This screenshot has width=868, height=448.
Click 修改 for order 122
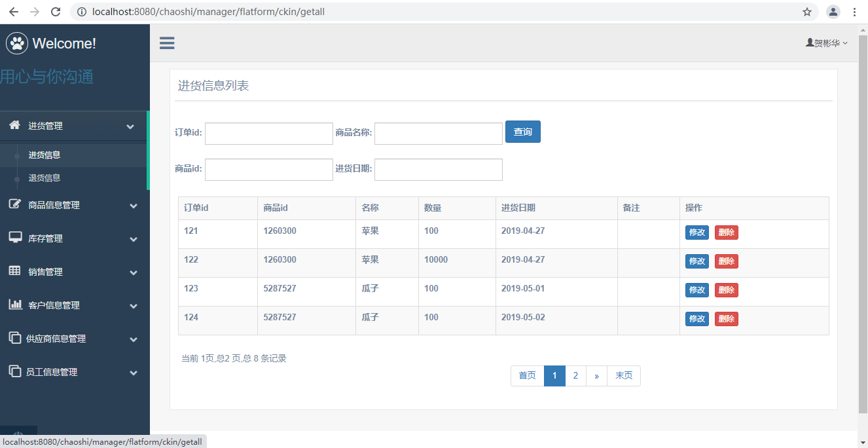click(x=697, y=261)
